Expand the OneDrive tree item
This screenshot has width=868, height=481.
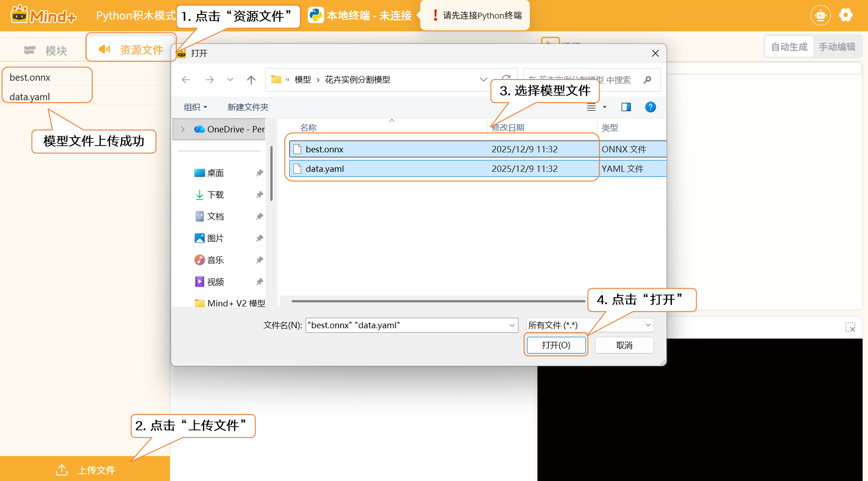point(183,129)
